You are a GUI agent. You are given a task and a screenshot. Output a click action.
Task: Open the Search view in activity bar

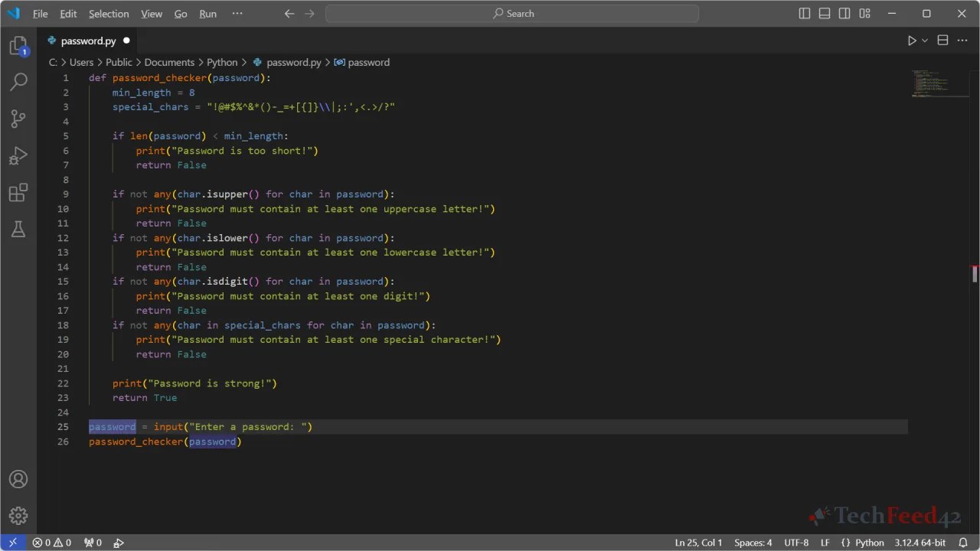18,81
